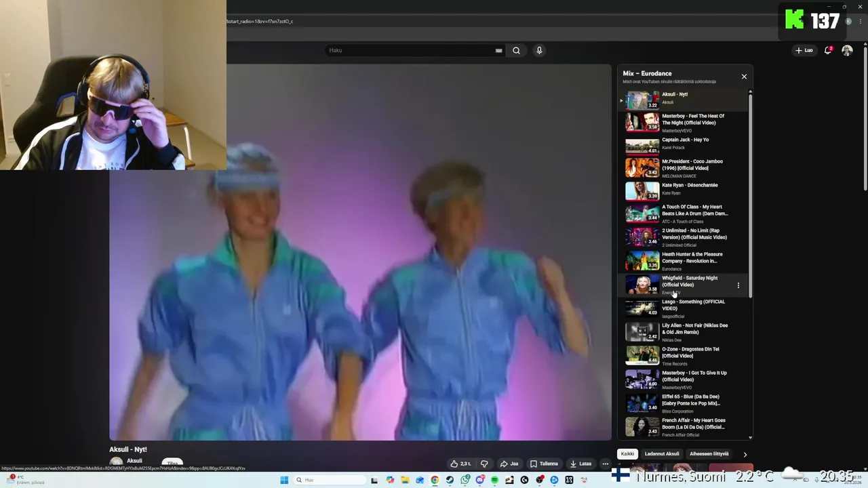The image size is (868, 488).
Task: Like the video with 2,3 t. likes
Action: 460,464
